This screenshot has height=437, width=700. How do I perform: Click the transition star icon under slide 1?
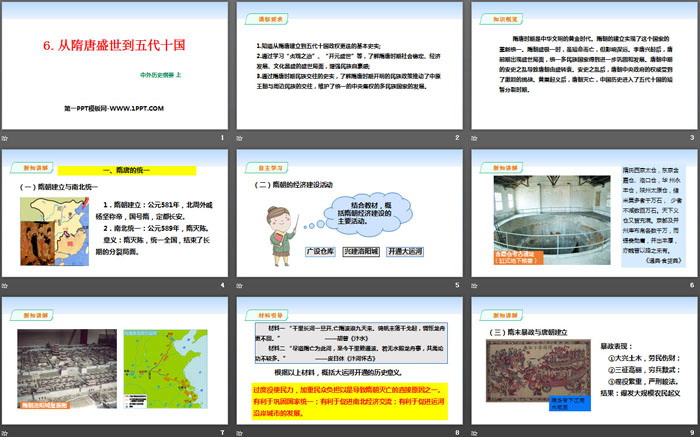click(x=5, y=138)
